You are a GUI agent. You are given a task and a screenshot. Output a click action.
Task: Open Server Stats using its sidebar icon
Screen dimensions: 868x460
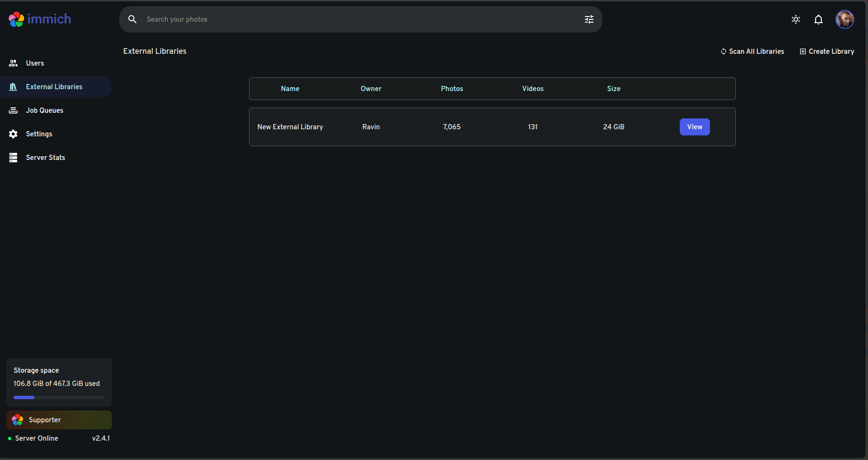point(13,157)
